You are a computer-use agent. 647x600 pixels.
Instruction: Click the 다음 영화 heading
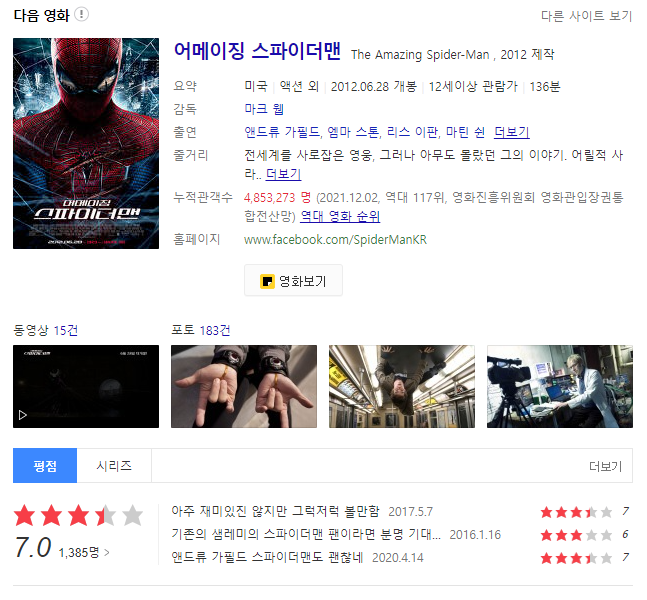(x=41, y=16)
